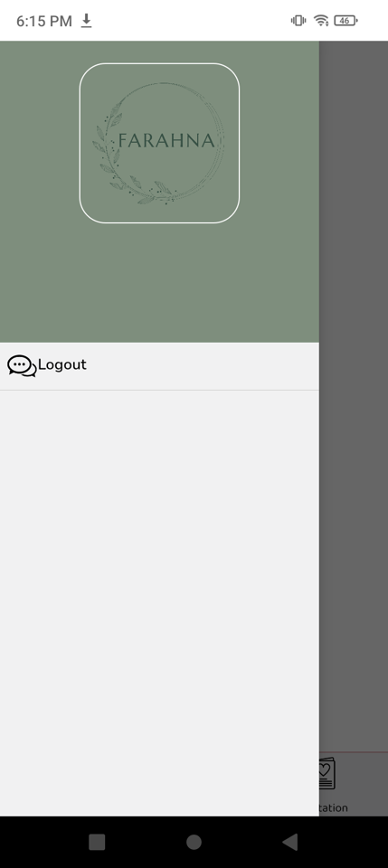Tap the vibrate mode status icon

(x=298, y=21)
